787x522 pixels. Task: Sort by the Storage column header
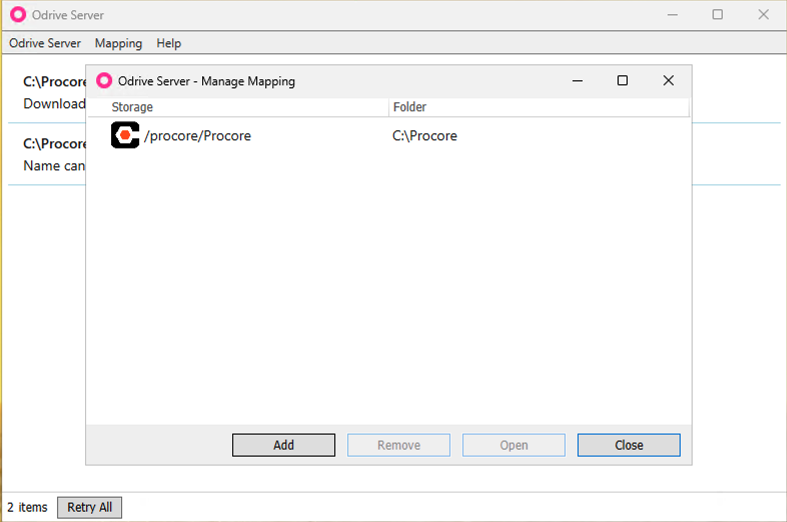tap(133, 107)
